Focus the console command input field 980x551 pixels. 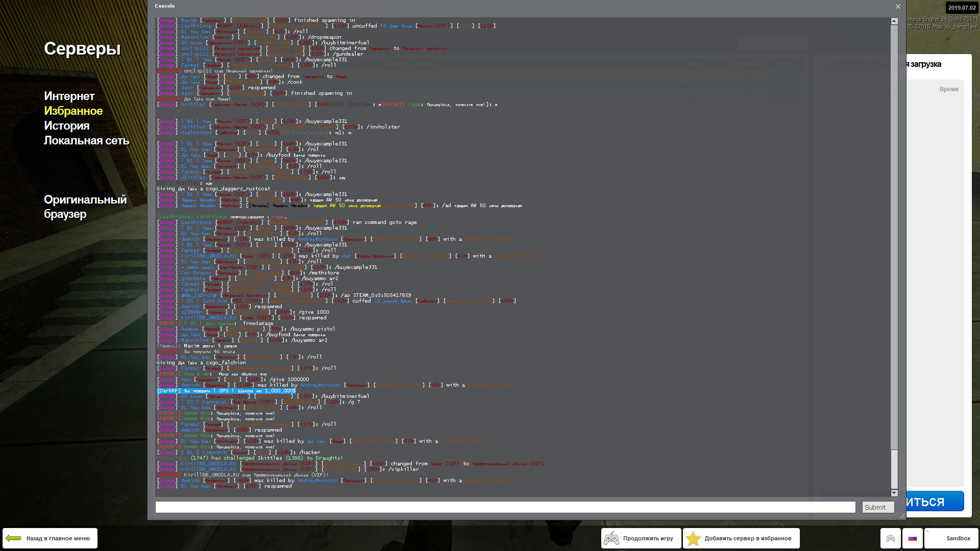pos(505,507)
